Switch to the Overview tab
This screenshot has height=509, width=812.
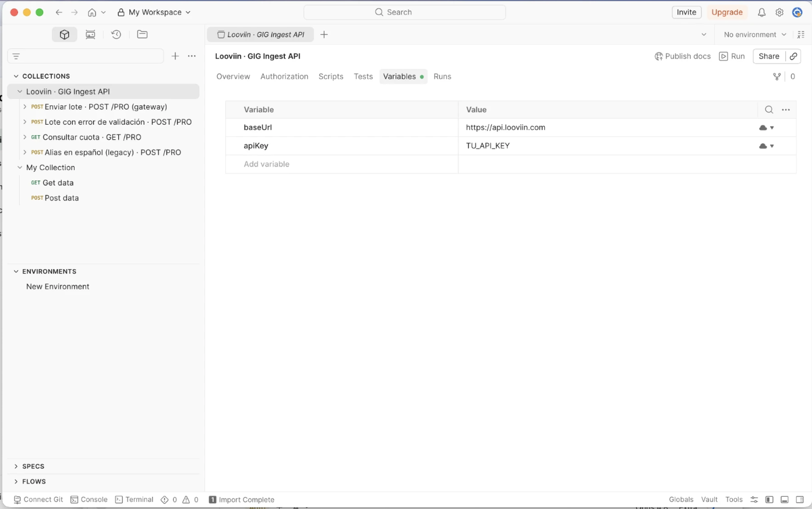tap(233, 76)
